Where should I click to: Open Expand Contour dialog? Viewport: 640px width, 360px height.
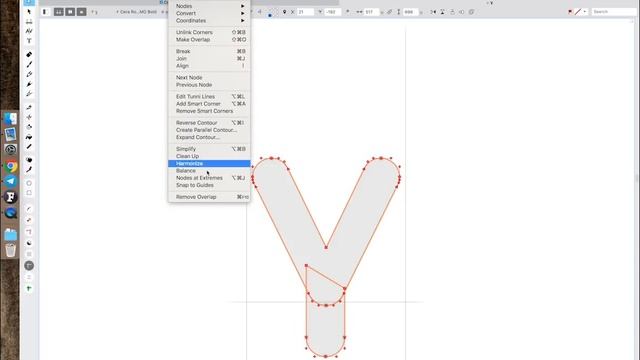tap(209, 137)
